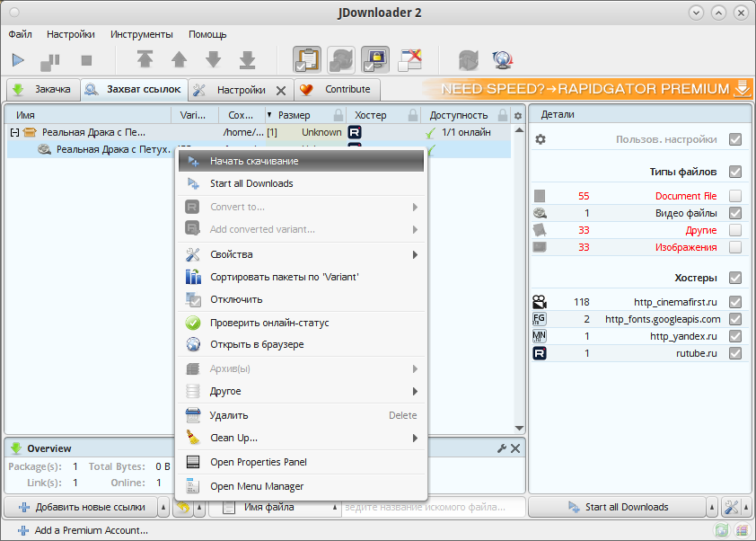Enable the Другие file type checkbox
Screen dimensions: 756x541
click(x=735, y=230)
